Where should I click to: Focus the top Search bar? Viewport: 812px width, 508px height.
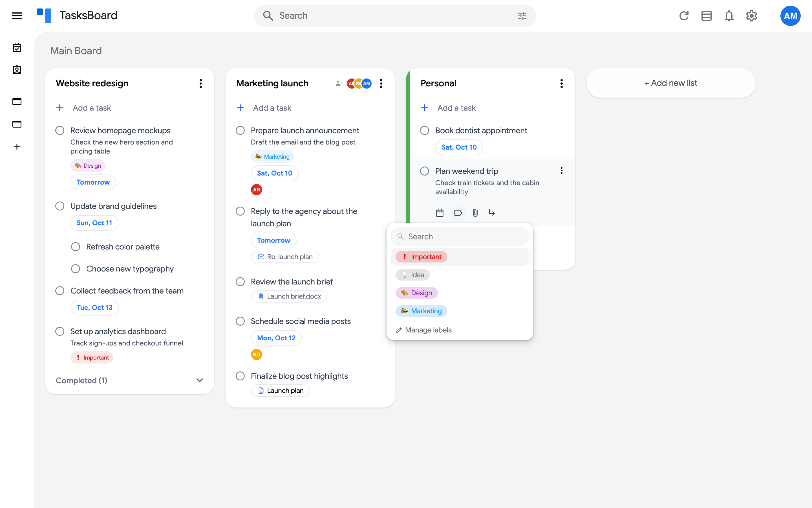(395, 16)
